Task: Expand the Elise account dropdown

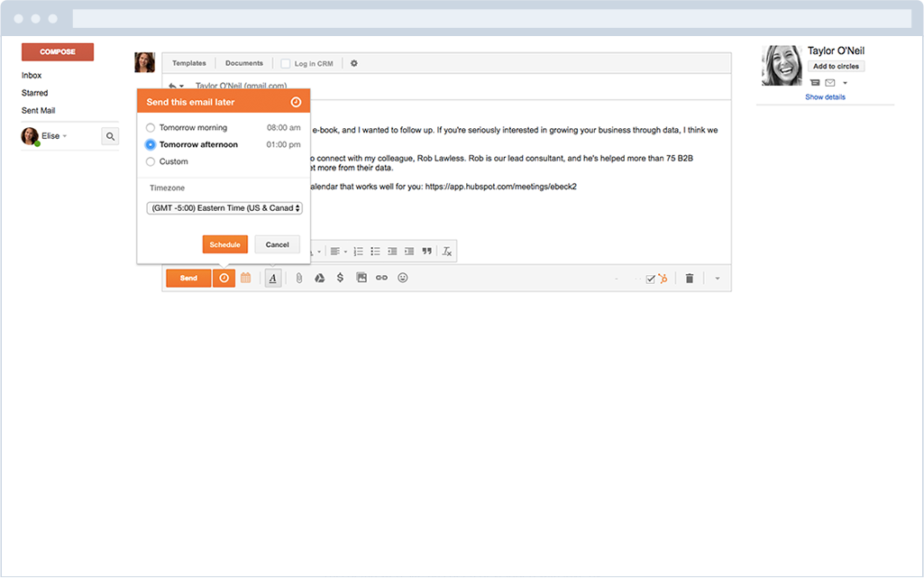Action: pyautogui.click(x=65, y=135)
